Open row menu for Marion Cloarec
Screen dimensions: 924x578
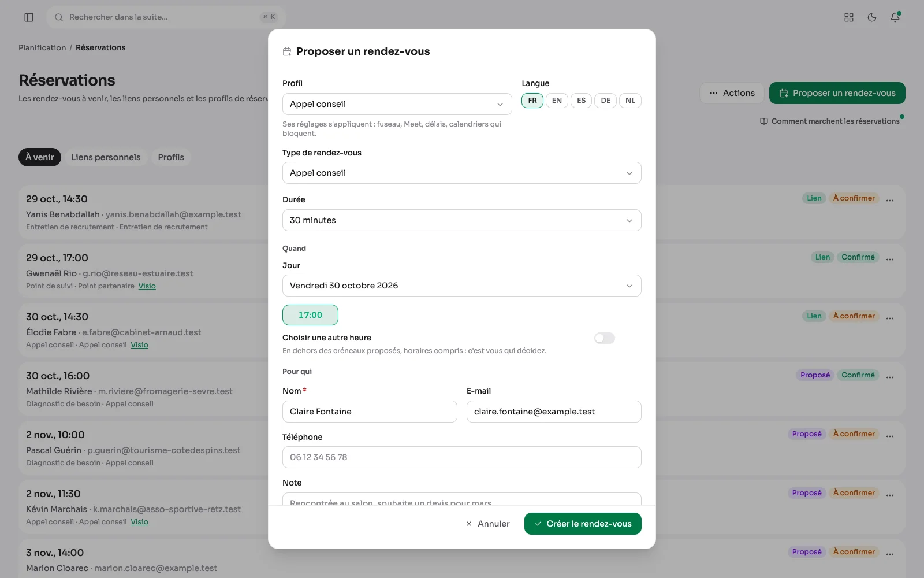point(890,554)
